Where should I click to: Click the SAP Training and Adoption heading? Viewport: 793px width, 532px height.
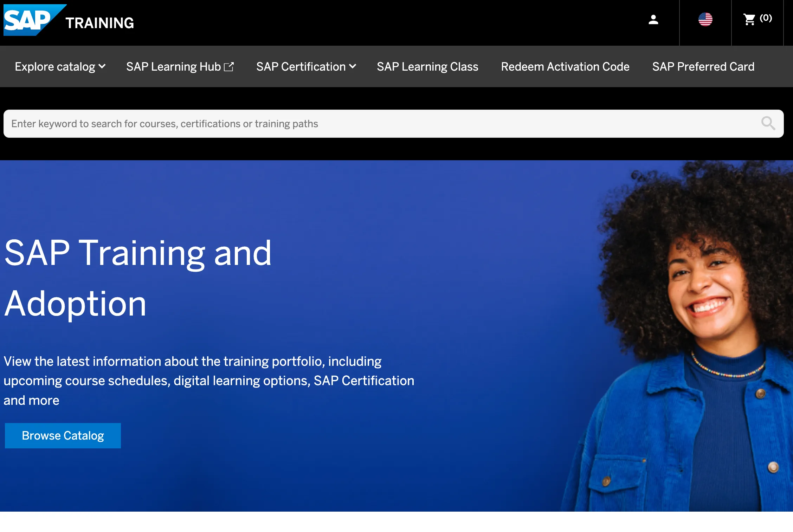(x=138, y=278)
